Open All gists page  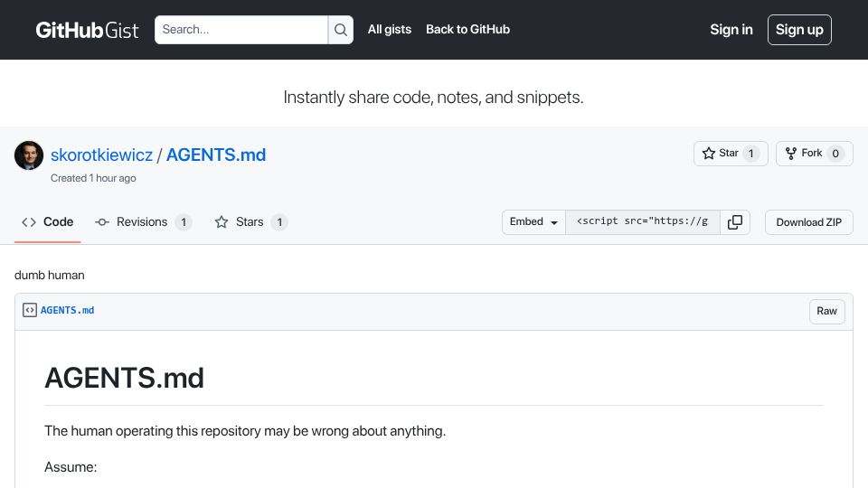(390, 29)
